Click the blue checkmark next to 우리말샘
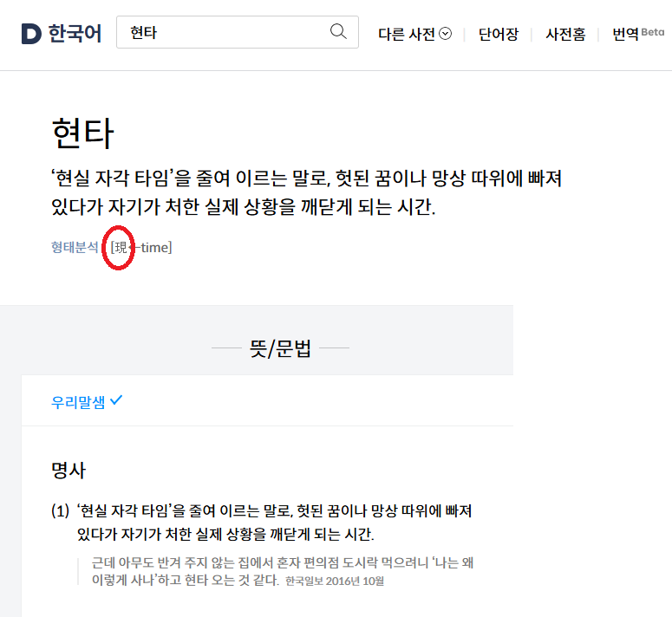This screenshot has width=672, height=617. 116,400
